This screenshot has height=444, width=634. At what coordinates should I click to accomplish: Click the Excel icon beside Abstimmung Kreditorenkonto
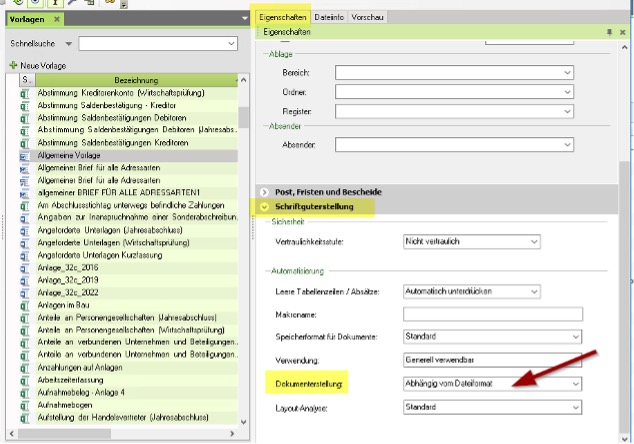(x=26, y=92)
